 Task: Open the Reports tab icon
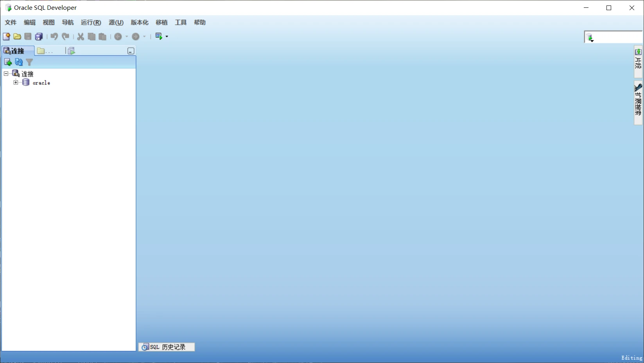tap(71, 51)
